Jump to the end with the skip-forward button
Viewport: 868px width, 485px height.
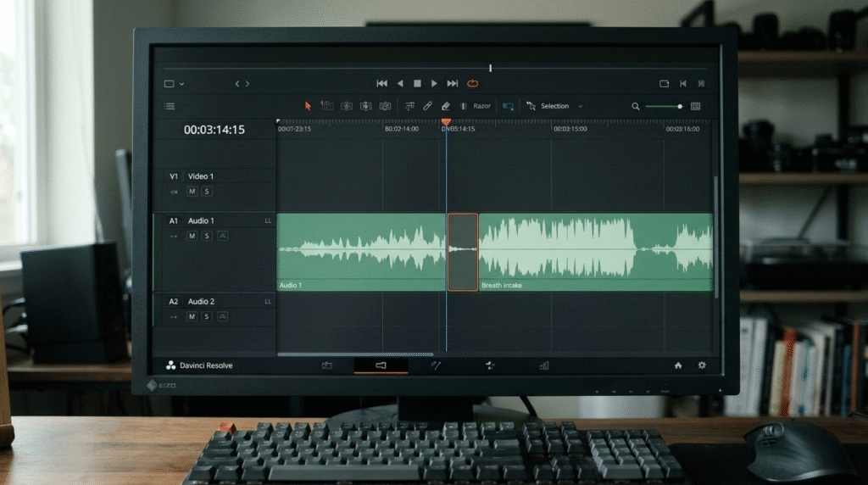coord(453,84)
